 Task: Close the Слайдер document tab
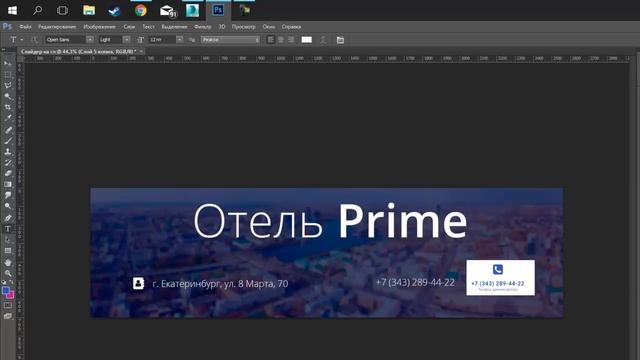click(x=141, y=51)
